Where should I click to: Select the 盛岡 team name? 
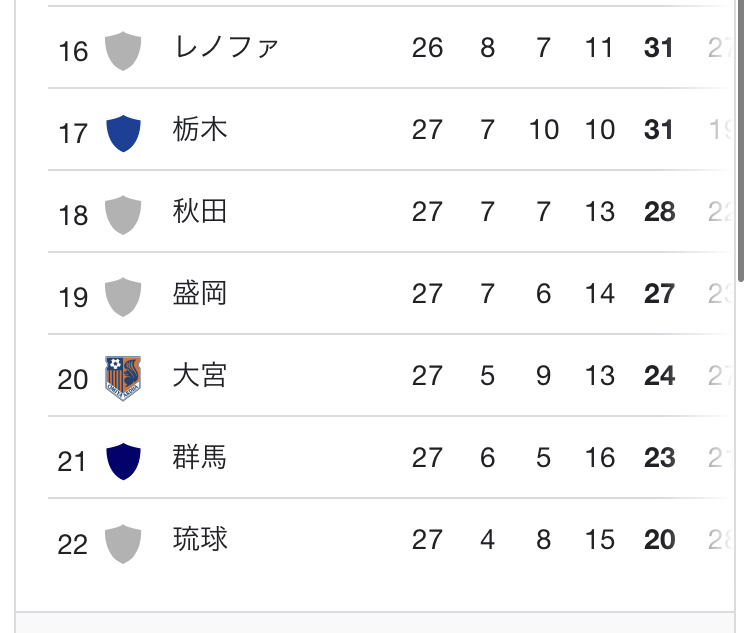click(x=200, y=294)
